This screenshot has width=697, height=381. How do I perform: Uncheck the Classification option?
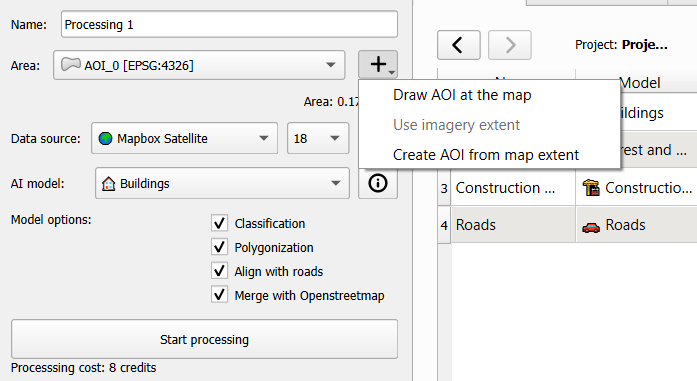[220, 223]
